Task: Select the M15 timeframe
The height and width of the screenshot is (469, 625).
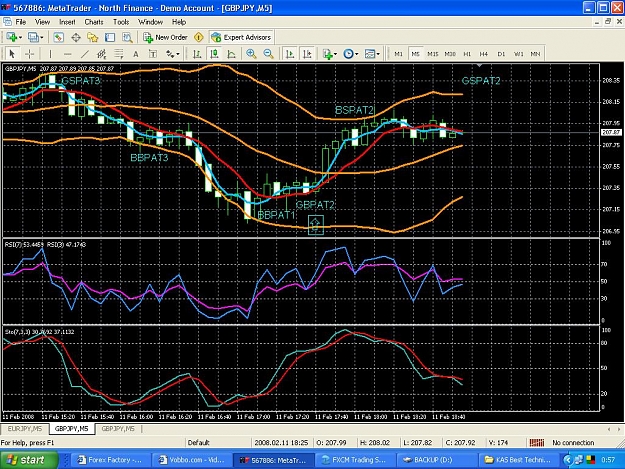Action: tap(432, 54)
